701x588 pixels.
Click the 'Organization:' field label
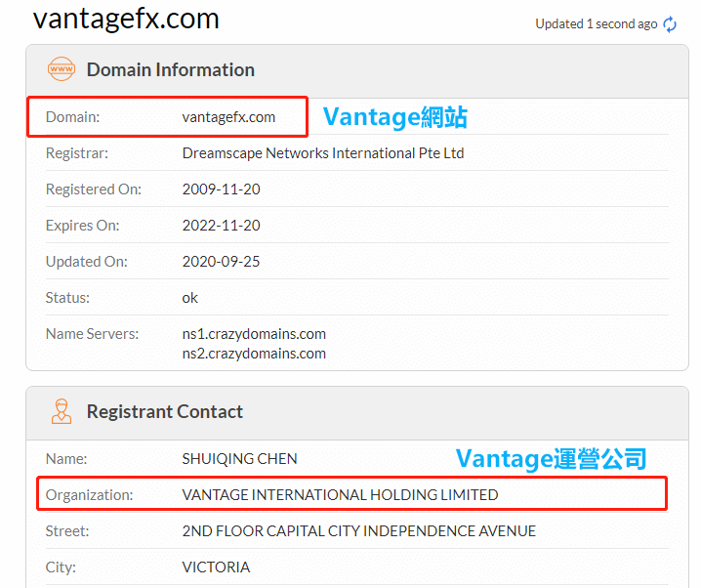point(90,495)
